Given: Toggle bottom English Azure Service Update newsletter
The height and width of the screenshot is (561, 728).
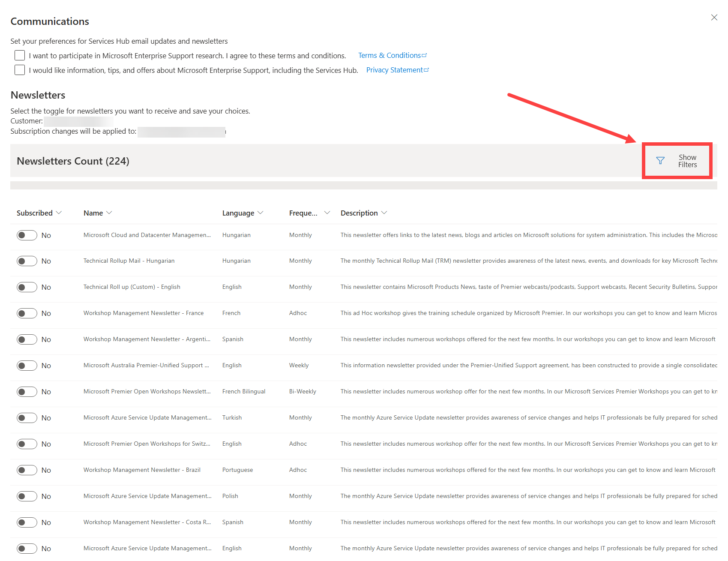Looking at the screenshot, I should click(27, 549).
